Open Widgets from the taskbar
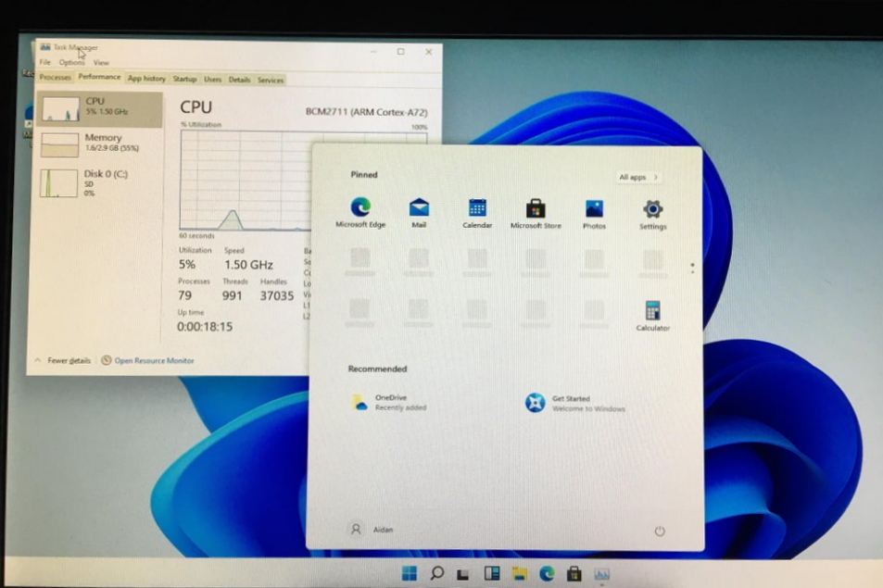Viewport: 883px width, 588px height. tap(492, 573)
